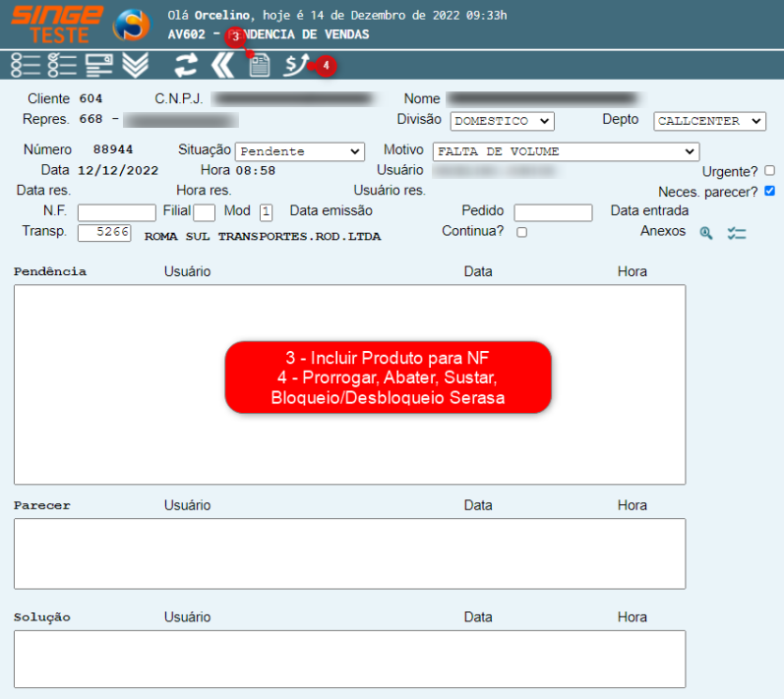Open Incluir Produto para NF document icon
784x699 pixels.
[260, 67]
